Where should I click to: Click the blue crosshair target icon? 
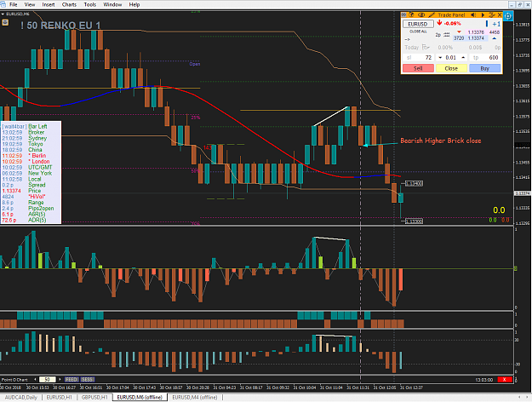coord(508,16)
